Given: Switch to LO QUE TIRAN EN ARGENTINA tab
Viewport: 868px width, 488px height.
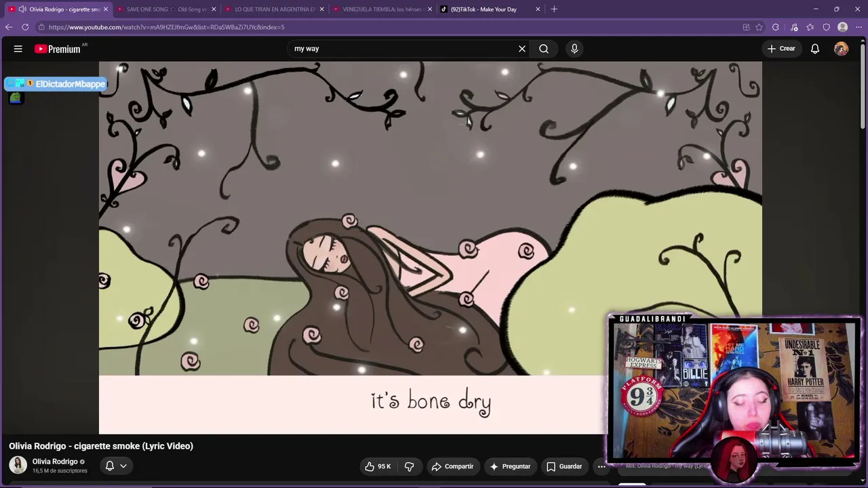Looking at the screenshot, I should coord(275,9).
